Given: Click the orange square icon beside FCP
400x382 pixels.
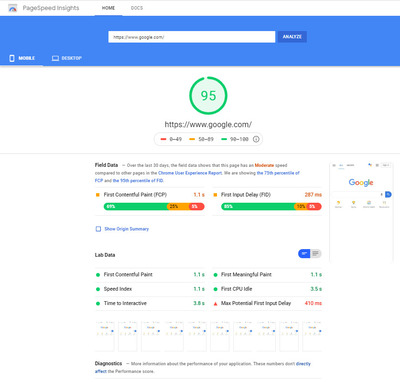Looking at the screenshot, I should 98,195.
